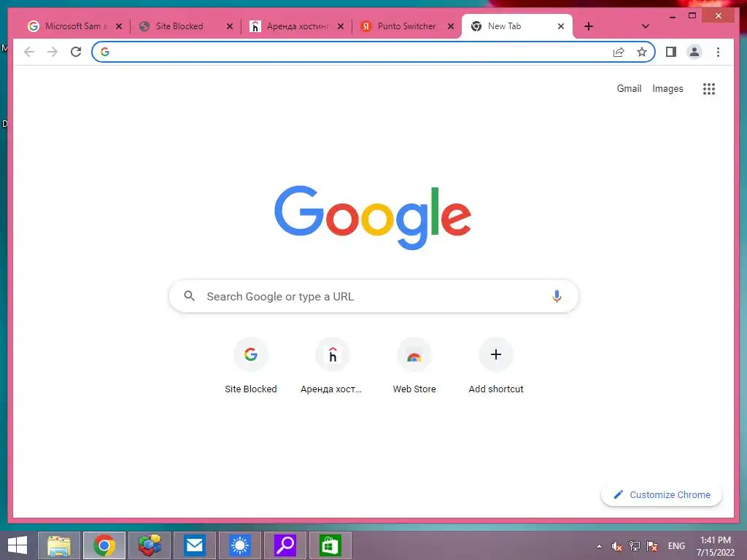
Task: Open Chrome three-dot menu
Action: (x=718, y=52)
